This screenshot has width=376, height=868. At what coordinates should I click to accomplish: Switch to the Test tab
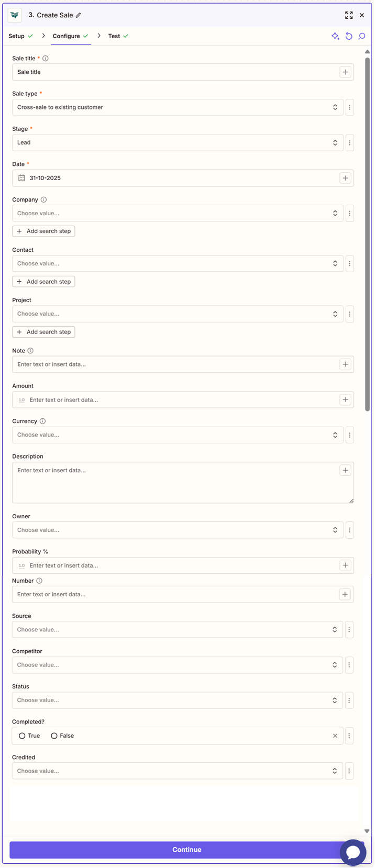[x=114, y=36]
